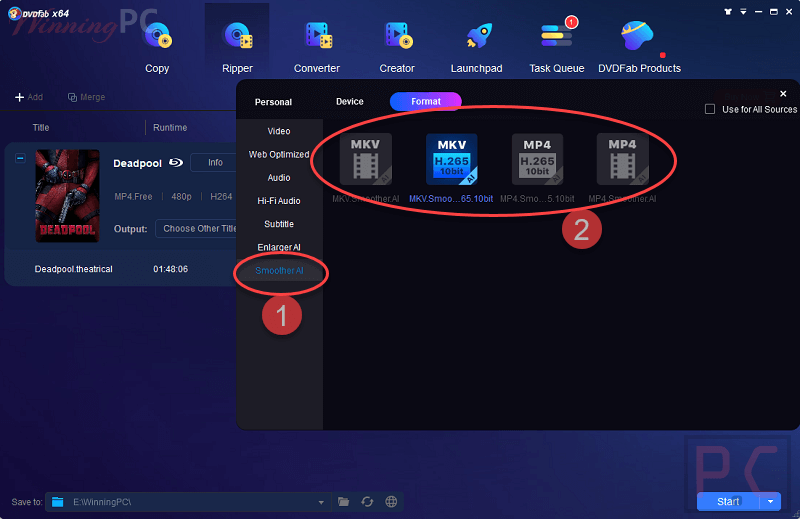Expand the Start button dropdown arrow
Viewport: 800px width, 519px height.
(x=770, y=502)
